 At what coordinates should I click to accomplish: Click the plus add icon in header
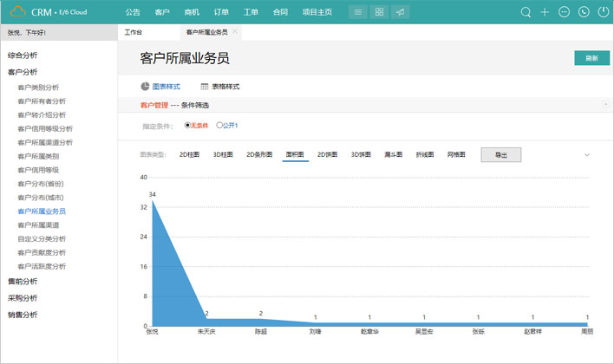545,12
